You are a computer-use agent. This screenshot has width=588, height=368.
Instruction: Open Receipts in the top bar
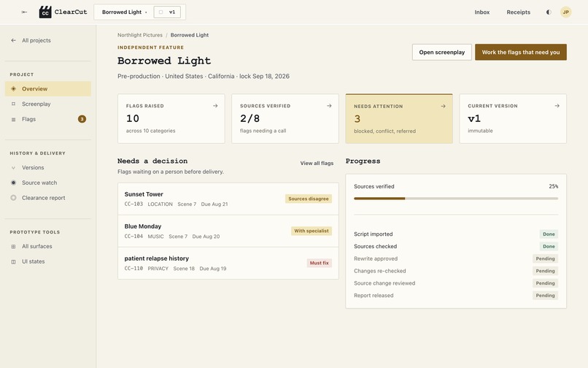[518, 12]
